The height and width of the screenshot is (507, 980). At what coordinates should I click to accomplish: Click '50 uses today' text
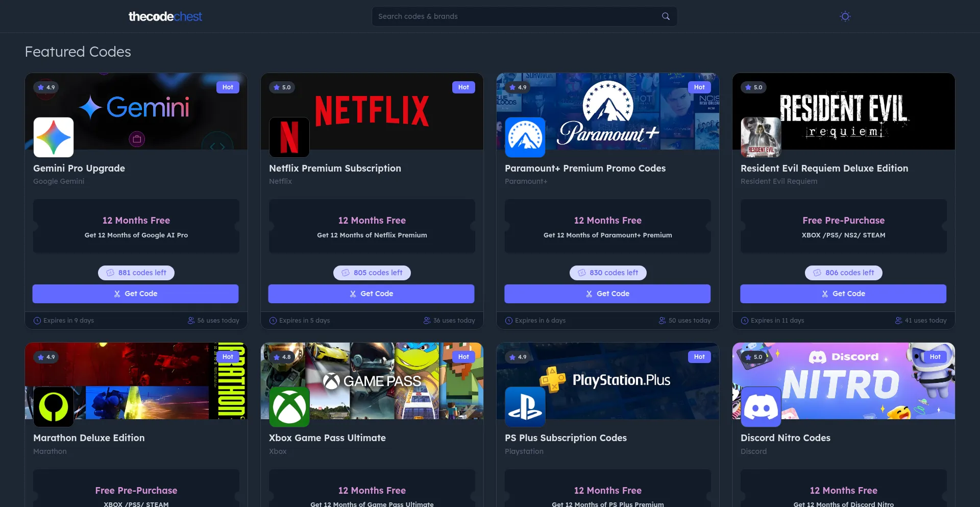(690, 321)
